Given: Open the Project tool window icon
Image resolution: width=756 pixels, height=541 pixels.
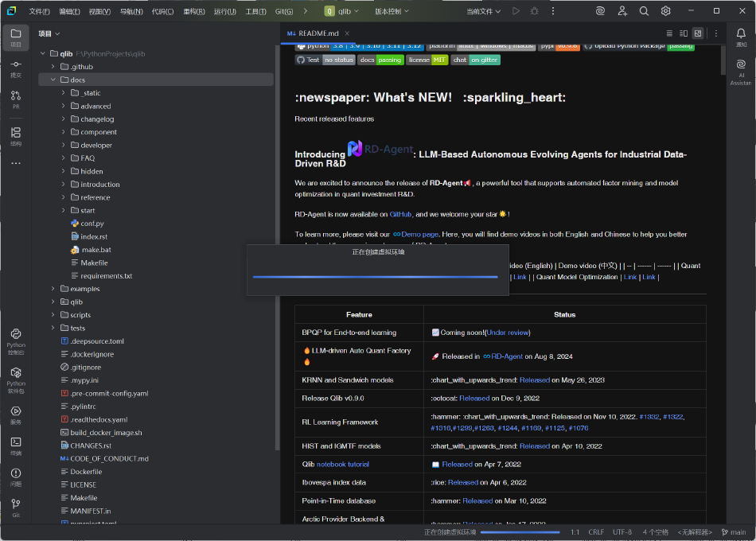Looking at the screenshot, I should pyautogui.click(x=16, y=37).
